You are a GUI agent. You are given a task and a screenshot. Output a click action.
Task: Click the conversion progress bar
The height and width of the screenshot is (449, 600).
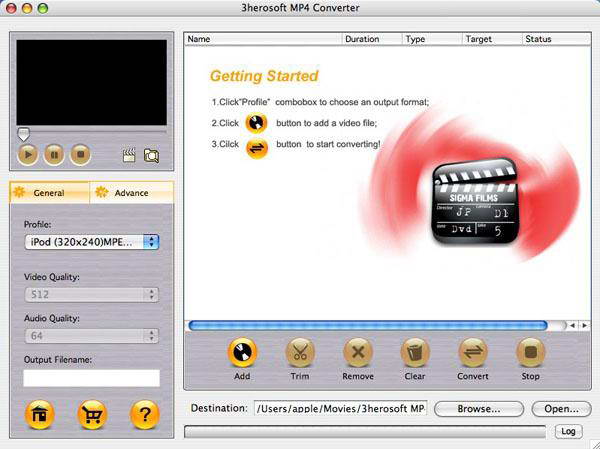(365, 431)
